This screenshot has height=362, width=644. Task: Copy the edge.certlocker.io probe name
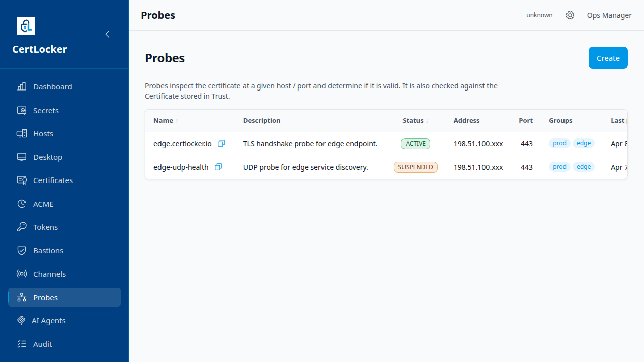pos(221,143)
